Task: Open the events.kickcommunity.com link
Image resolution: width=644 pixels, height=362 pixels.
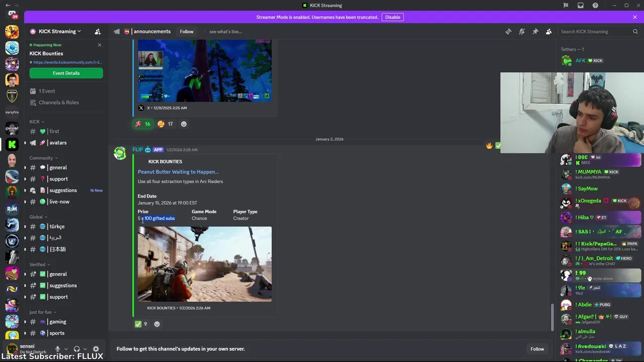Action: (67, 62)
